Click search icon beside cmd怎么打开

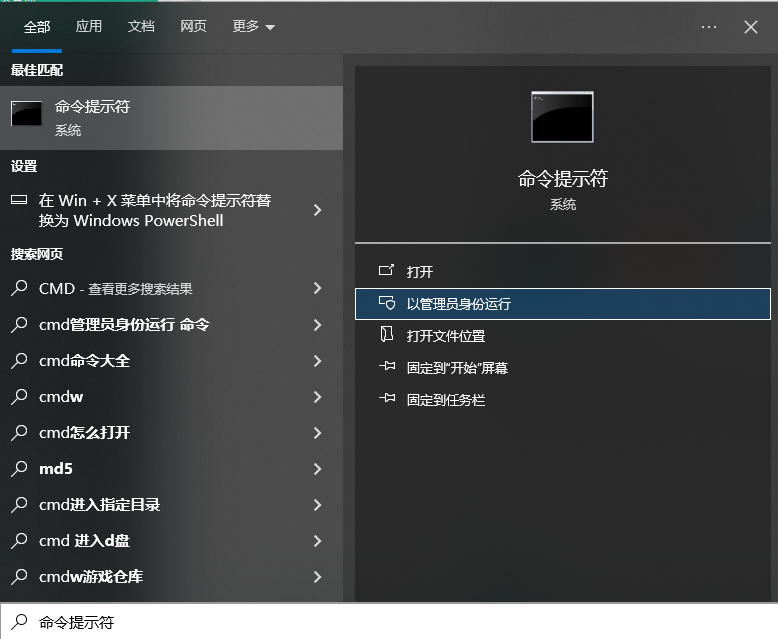(x=19, y=433)
